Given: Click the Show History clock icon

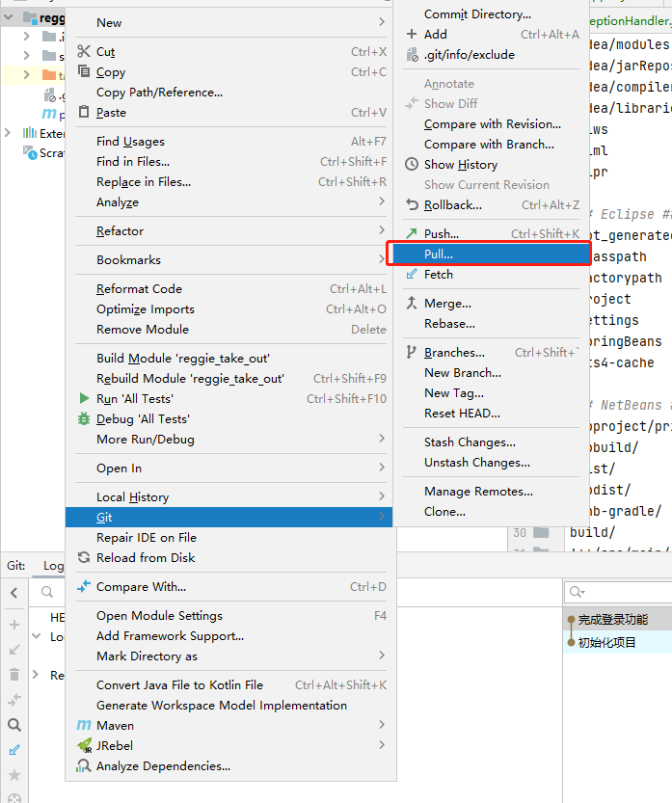Looking at the screenshot, I should [x=412, y=164].
